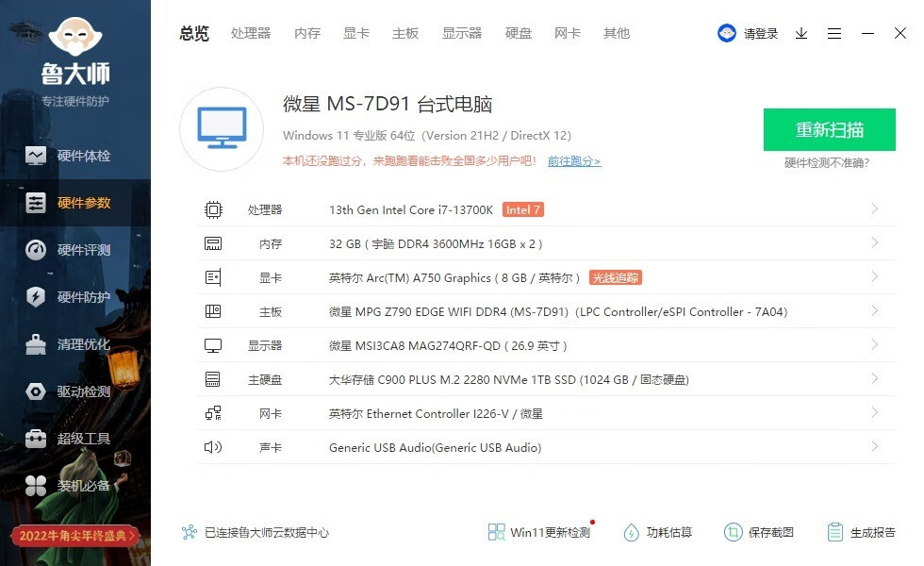Viewport: 924px width, 566px height.
Task: Expand the 处理器 row chevron
Action: 875,208
